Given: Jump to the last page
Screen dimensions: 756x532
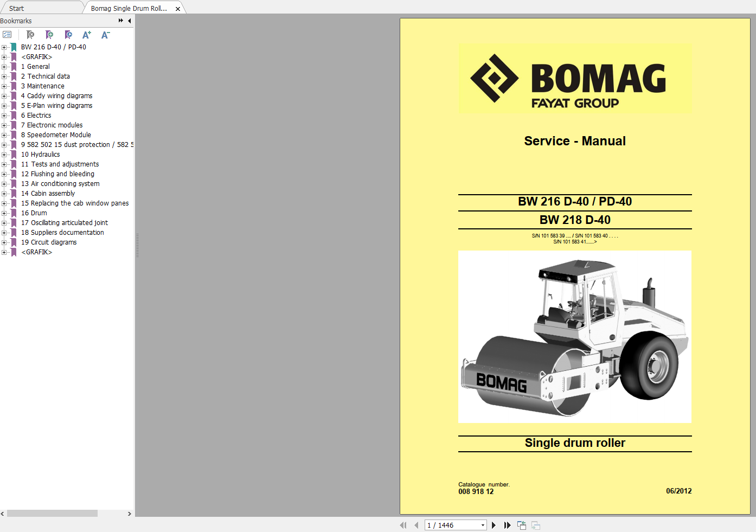Looking at the screenshot, I should [x=507, y=525].
